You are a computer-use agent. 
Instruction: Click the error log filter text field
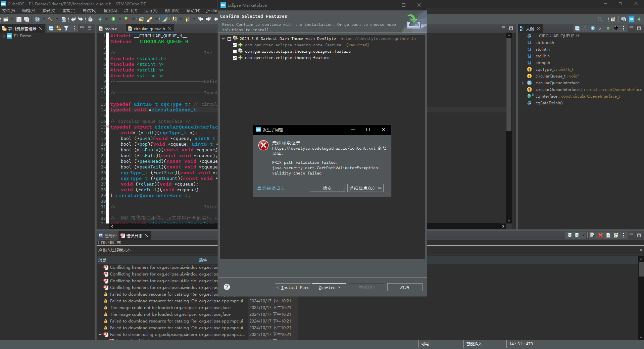[x=157, y=250]
